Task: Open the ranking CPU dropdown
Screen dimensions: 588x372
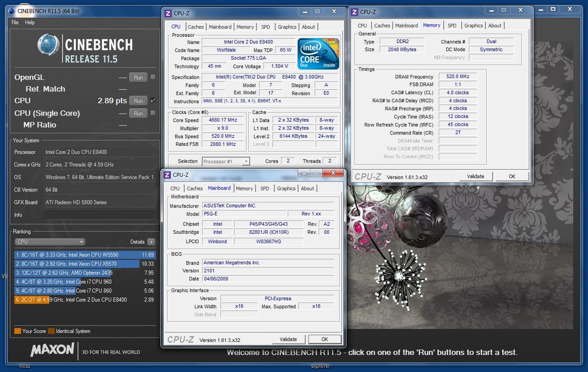Action: [x=50, y=242]
